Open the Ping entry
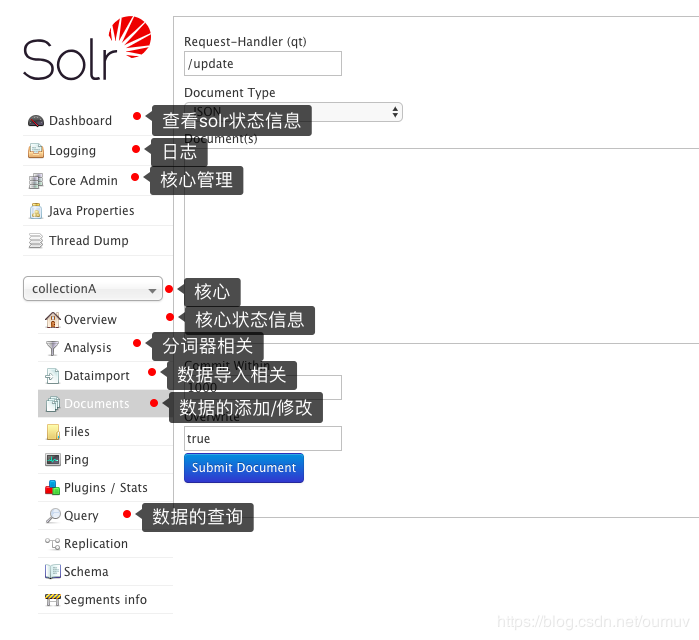 click(76, 459)
